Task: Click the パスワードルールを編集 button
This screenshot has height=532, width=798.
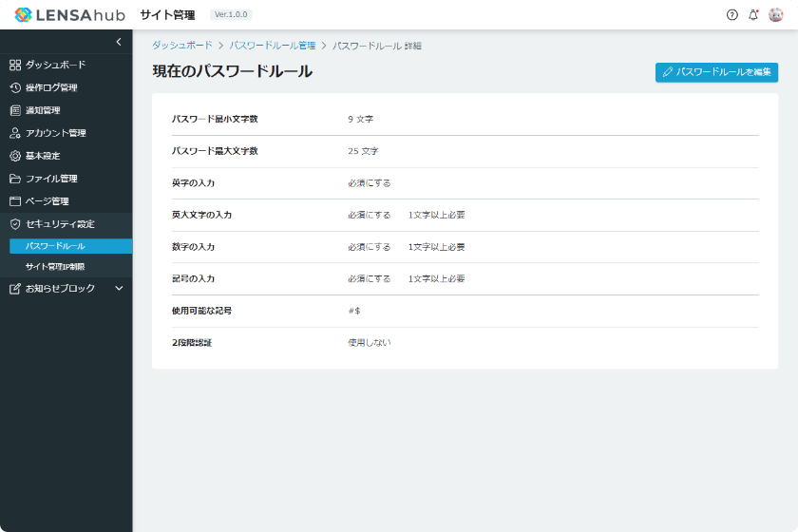Action: [716, 72]
